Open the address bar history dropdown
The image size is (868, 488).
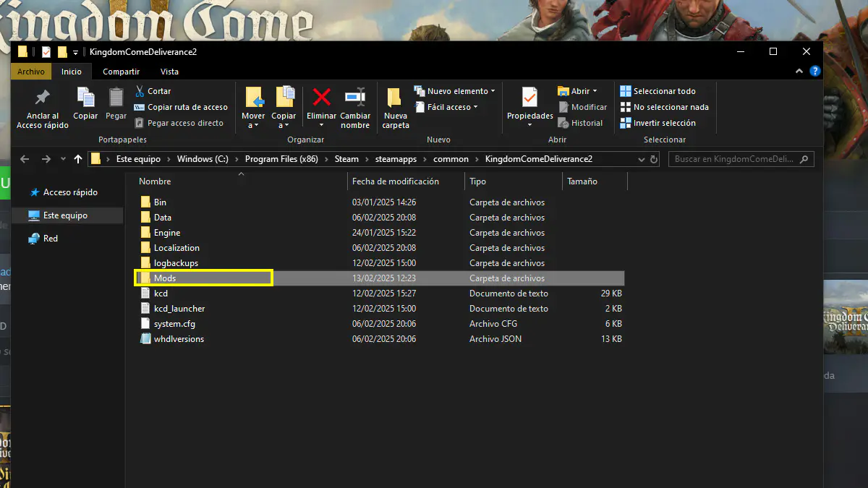coord(642,159)
